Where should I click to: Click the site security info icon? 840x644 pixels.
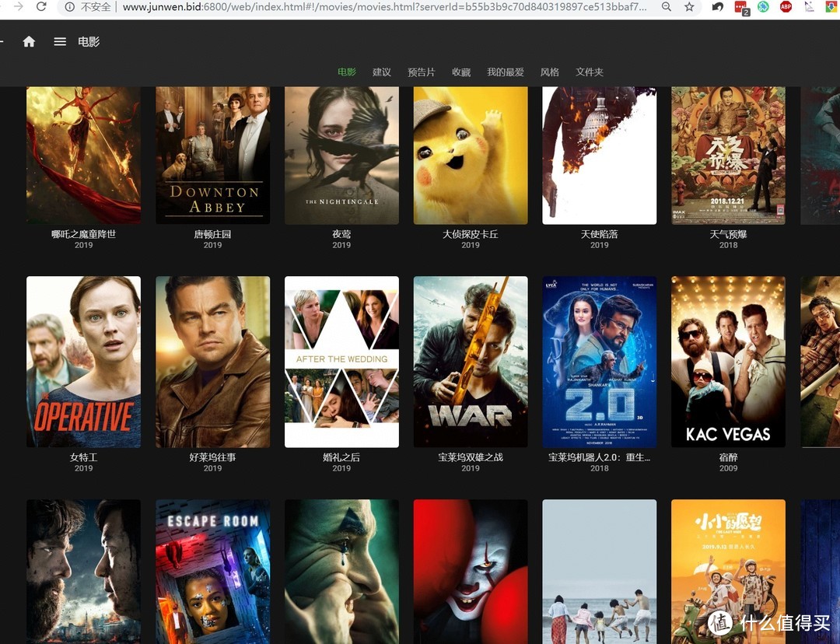[x=69, y=7]
